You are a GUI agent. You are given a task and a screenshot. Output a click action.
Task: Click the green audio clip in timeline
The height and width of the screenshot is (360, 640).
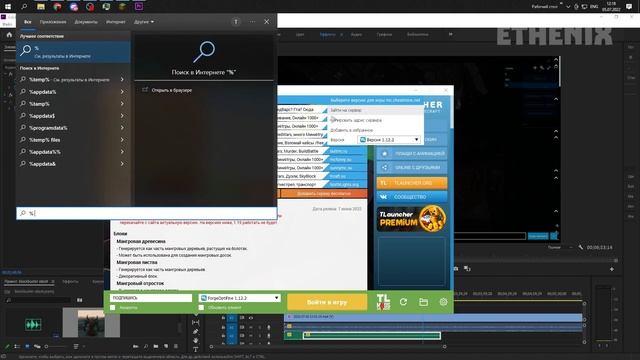point(371,336)
